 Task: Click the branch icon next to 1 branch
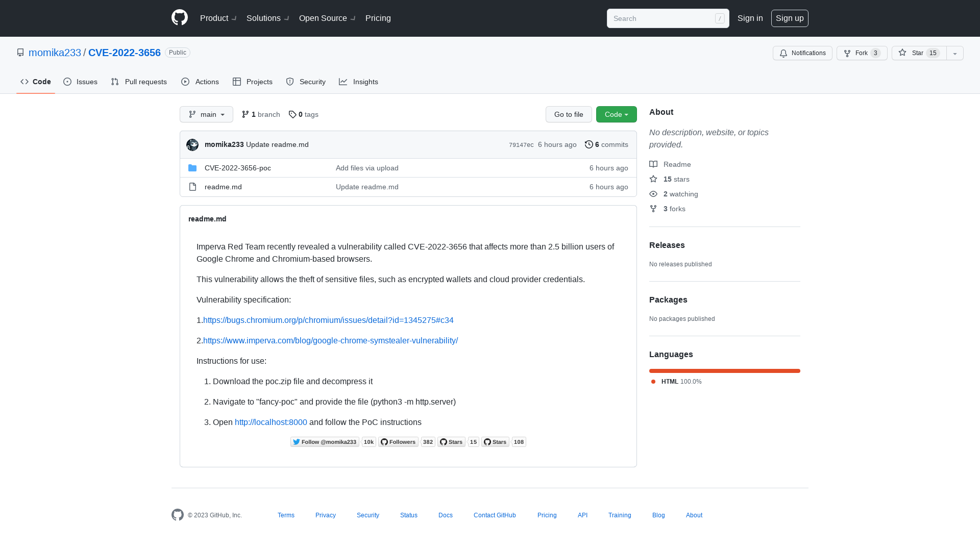pos(246,114)
